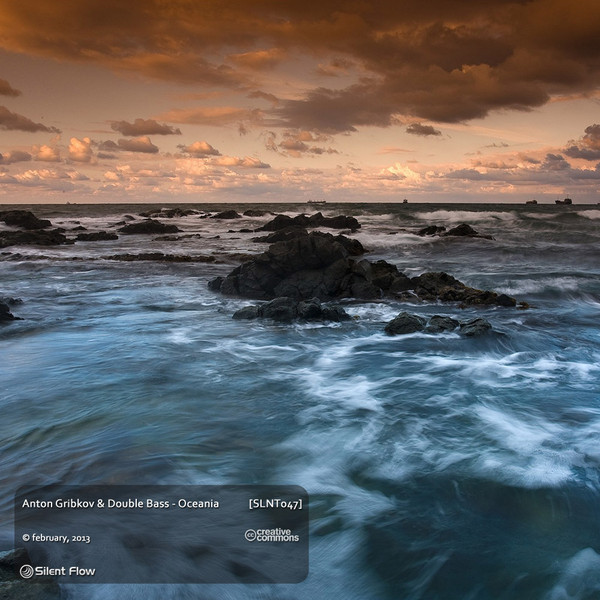Click the small rocks right of center
Screen dimensions: 600x600
(438, 324)
